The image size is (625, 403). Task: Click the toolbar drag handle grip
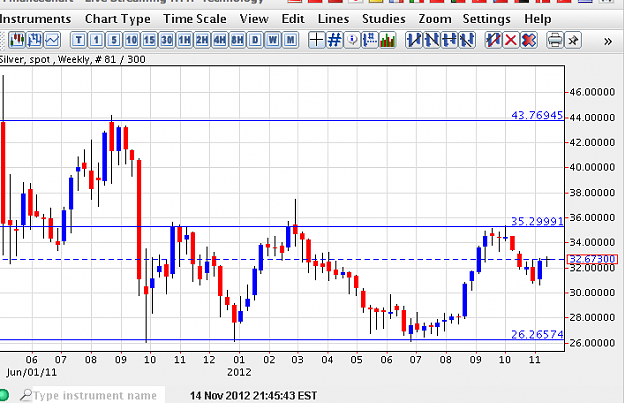tap(3, 40)
